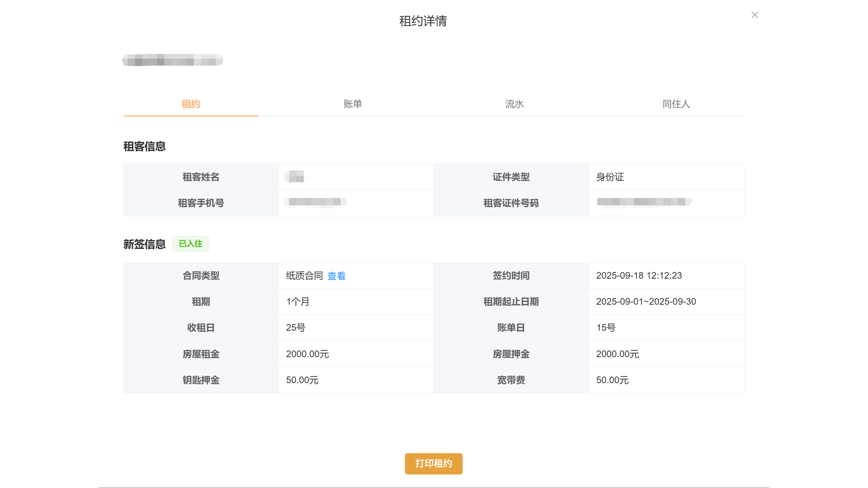Click the blurred ID number value

pos(643,202)
